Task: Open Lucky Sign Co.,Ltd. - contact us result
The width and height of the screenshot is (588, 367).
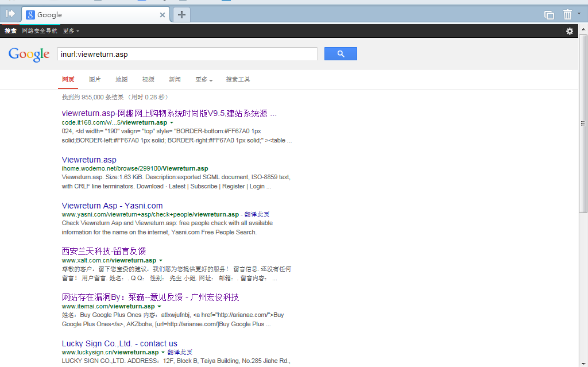Action: 119,343
